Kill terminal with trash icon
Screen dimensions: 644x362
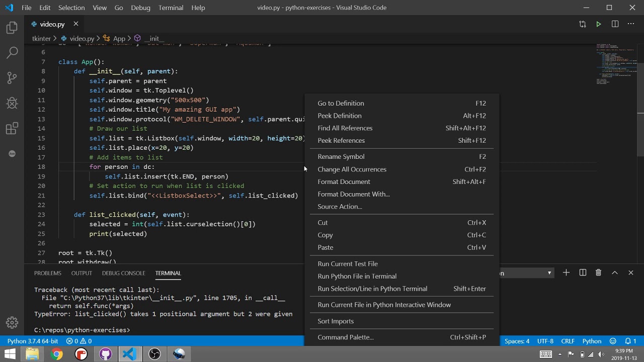(x=598, y=273)
